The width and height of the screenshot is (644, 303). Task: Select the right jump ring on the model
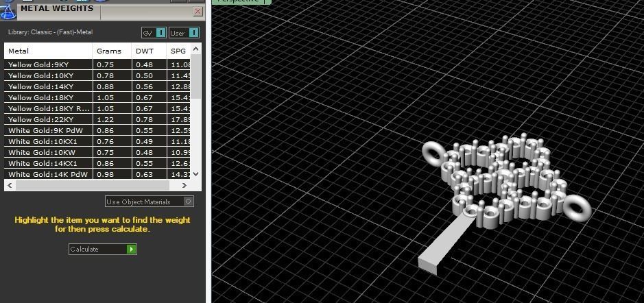pyautogui.click(x=577, y=208)
